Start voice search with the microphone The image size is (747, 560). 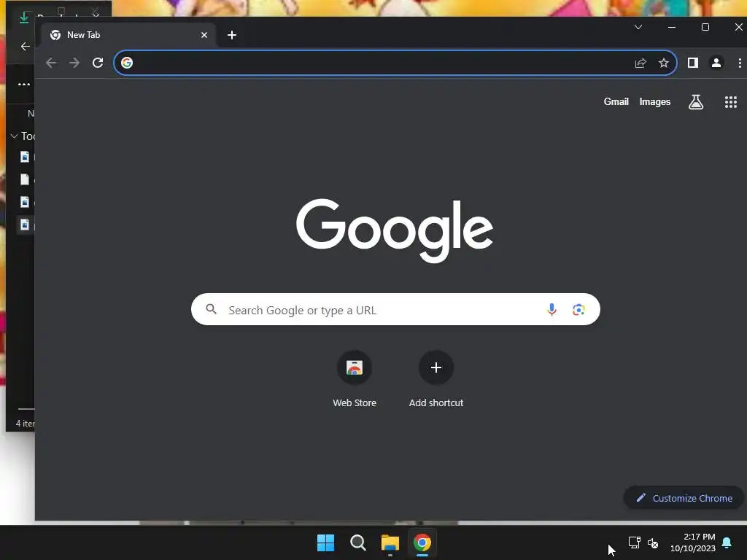(x=551, y=309)
